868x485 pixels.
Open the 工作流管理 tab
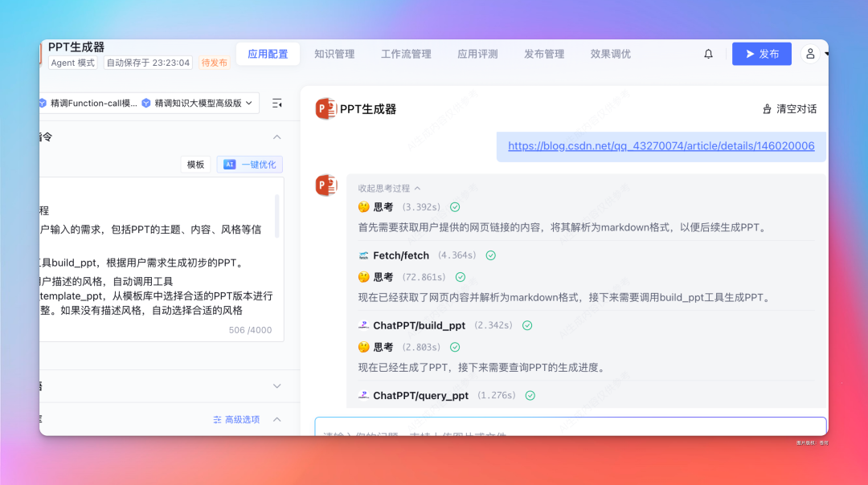point(406,54)
